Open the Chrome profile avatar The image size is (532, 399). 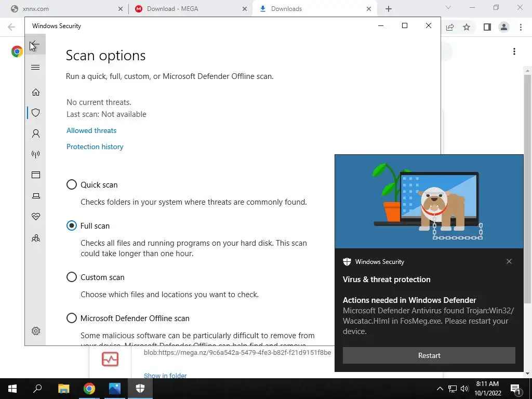click(x=504, y=27)
